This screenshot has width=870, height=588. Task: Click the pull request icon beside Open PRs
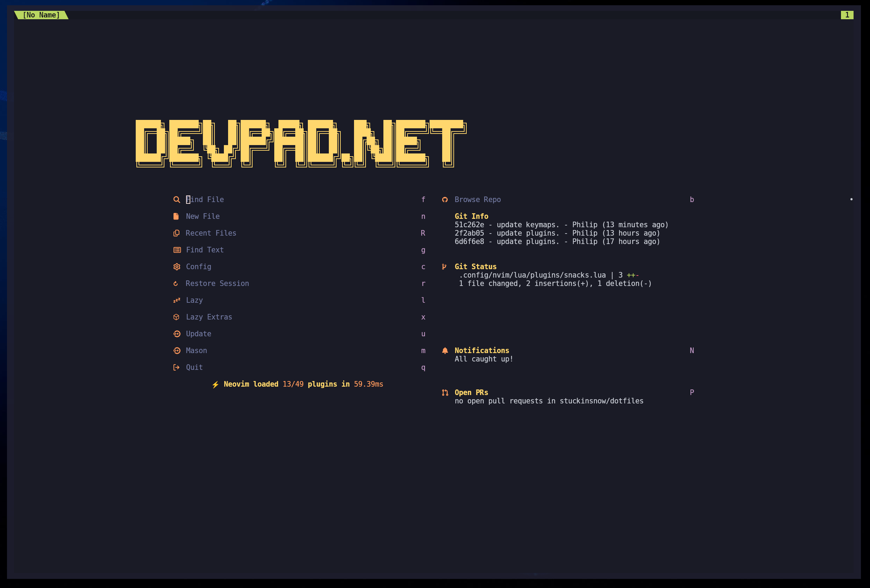click(445, 392)
